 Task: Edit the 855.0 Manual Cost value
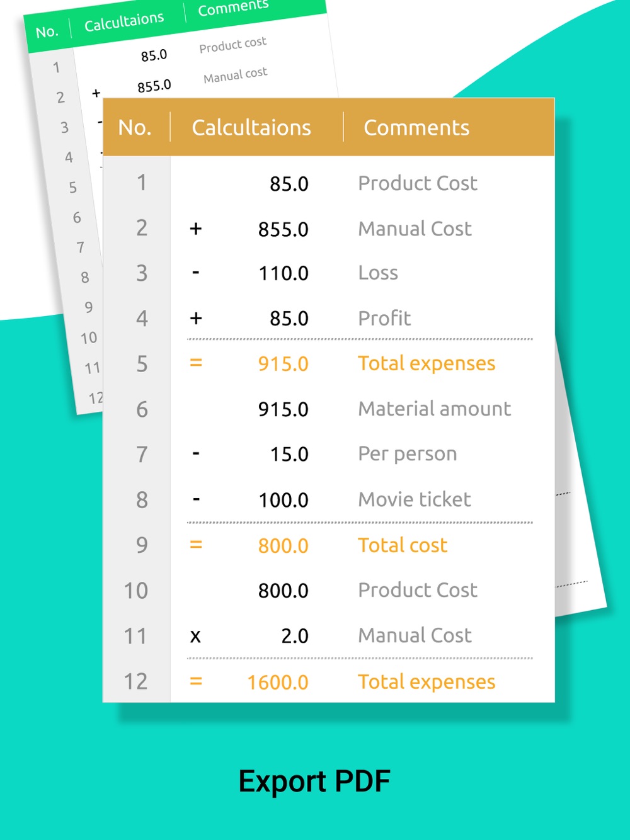click(x=283, y=229)
